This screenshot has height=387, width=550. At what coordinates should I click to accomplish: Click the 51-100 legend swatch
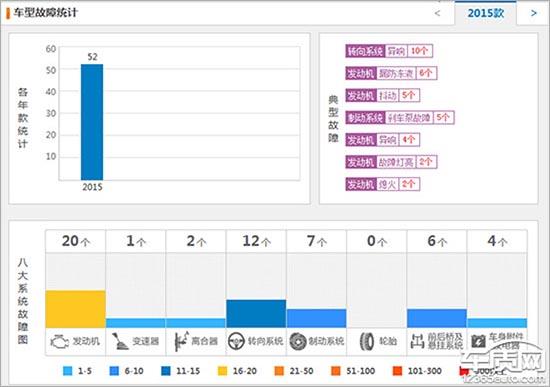[x=336, y=371]
